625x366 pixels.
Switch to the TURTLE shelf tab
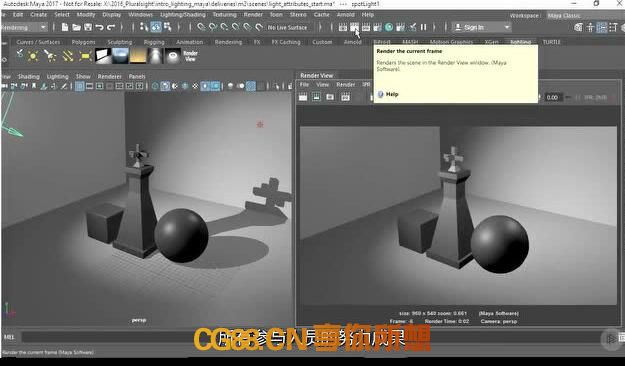pos(552,42)
